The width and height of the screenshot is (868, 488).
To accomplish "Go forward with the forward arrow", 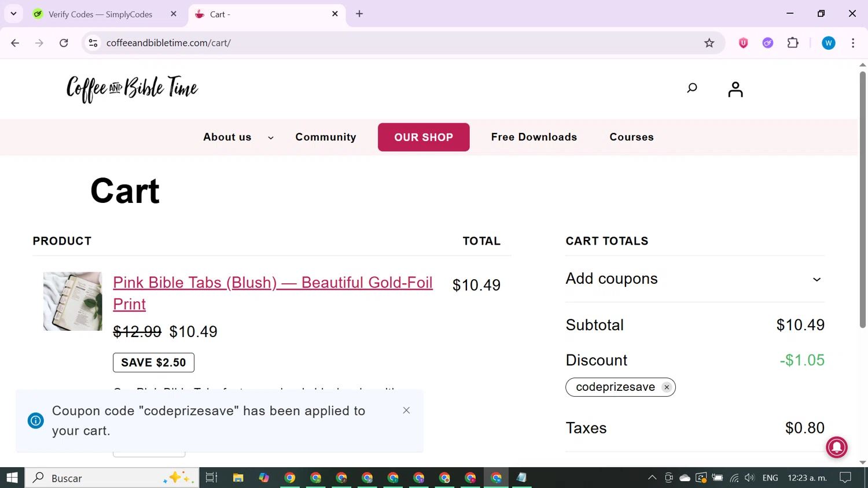I will point(39,43).
